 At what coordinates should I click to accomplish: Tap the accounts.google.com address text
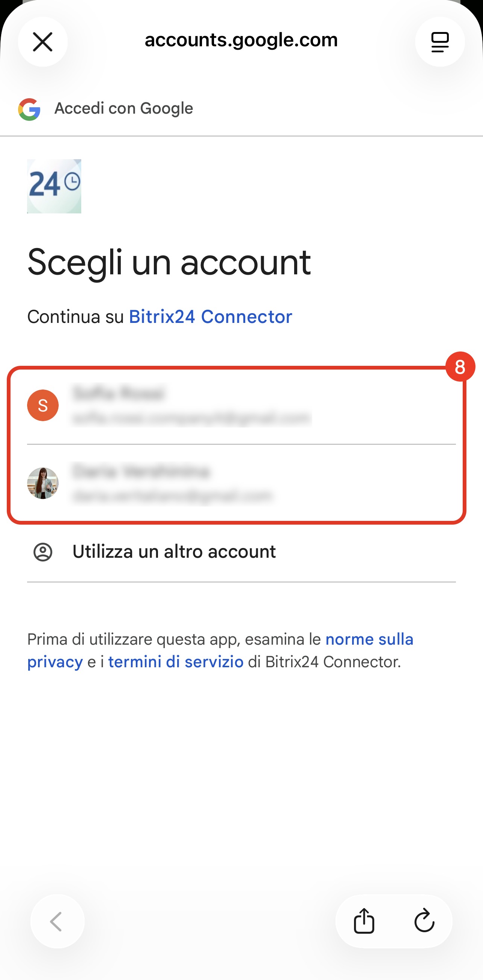(241, 40)
